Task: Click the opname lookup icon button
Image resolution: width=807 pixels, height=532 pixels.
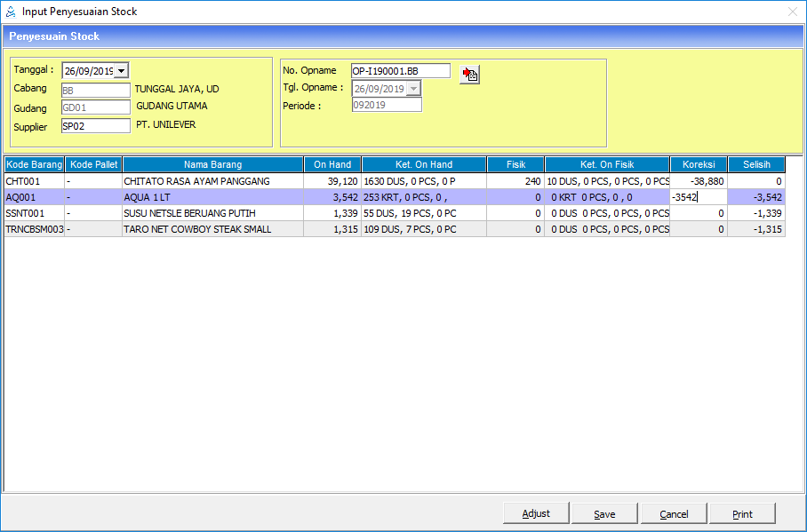Action: (x=469, y=74)
